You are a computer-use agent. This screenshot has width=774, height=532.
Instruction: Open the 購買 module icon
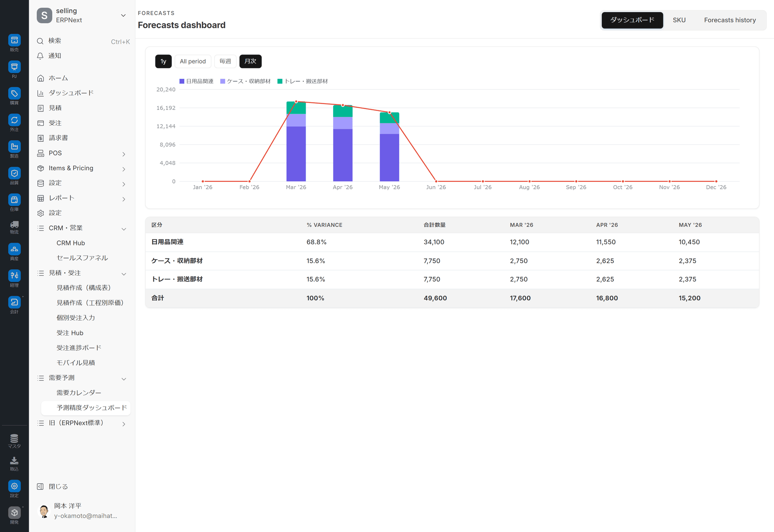click(14, 93)
